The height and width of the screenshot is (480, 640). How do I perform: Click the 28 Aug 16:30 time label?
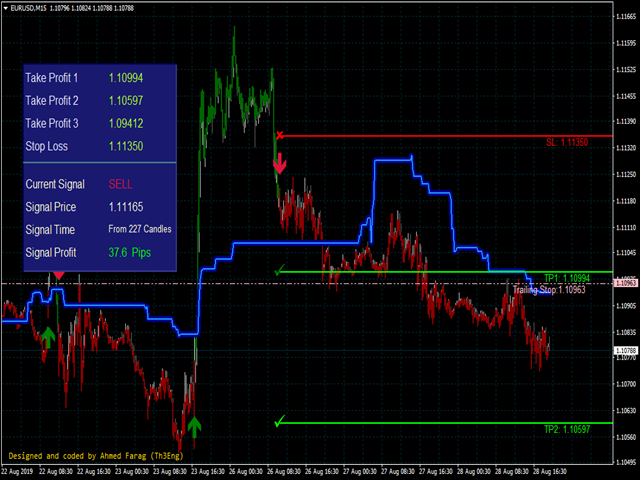coord(550,471)
